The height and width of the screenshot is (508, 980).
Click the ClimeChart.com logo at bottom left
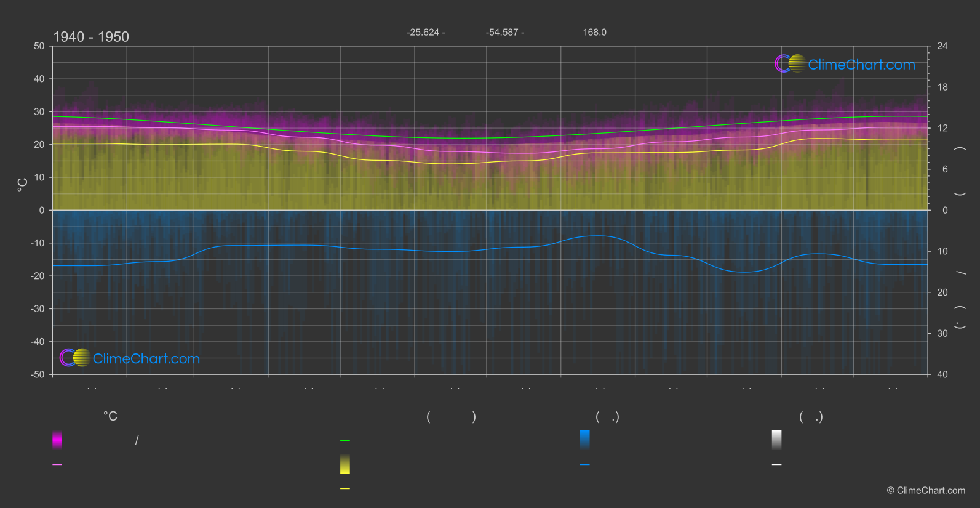point(130,358)
